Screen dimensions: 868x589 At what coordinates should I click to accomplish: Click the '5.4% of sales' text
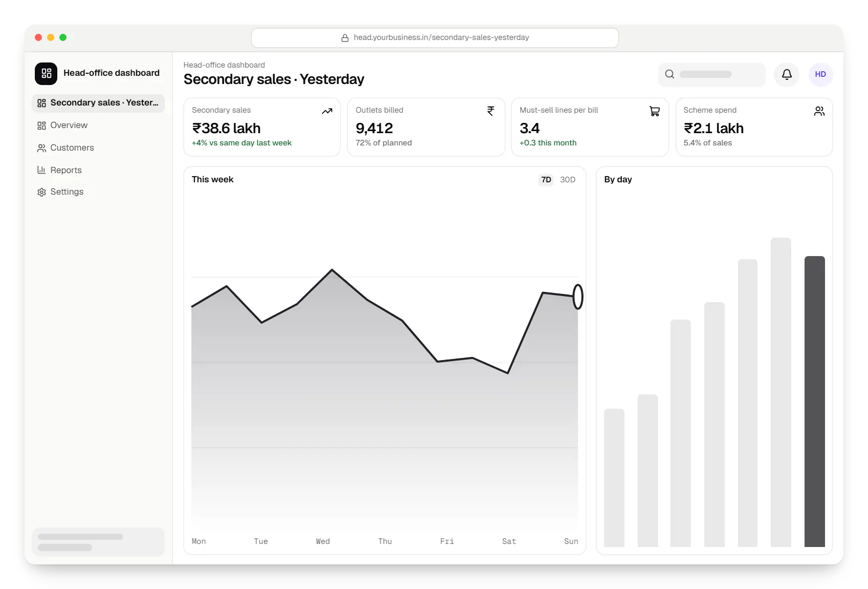click(x=708, y=143)
